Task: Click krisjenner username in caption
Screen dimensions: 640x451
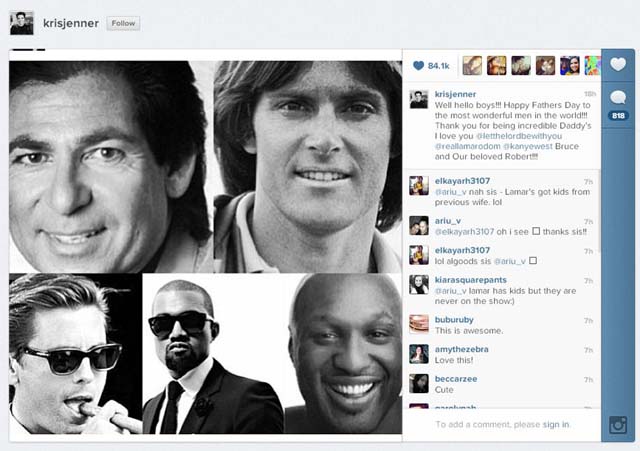Action: (455, 94)
